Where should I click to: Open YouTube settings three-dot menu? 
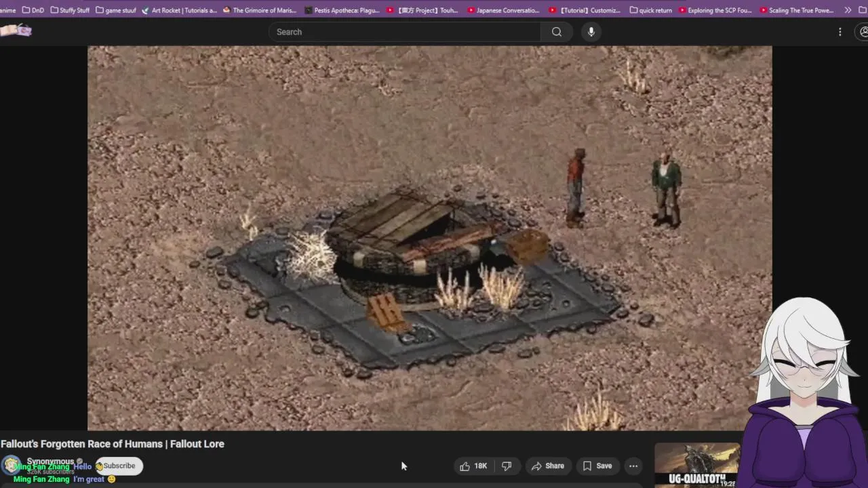click(840, 32)
